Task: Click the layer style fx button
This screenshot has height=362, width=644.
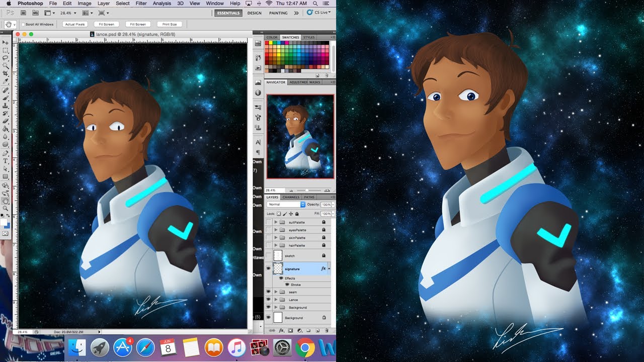Action: pos(282,330)
